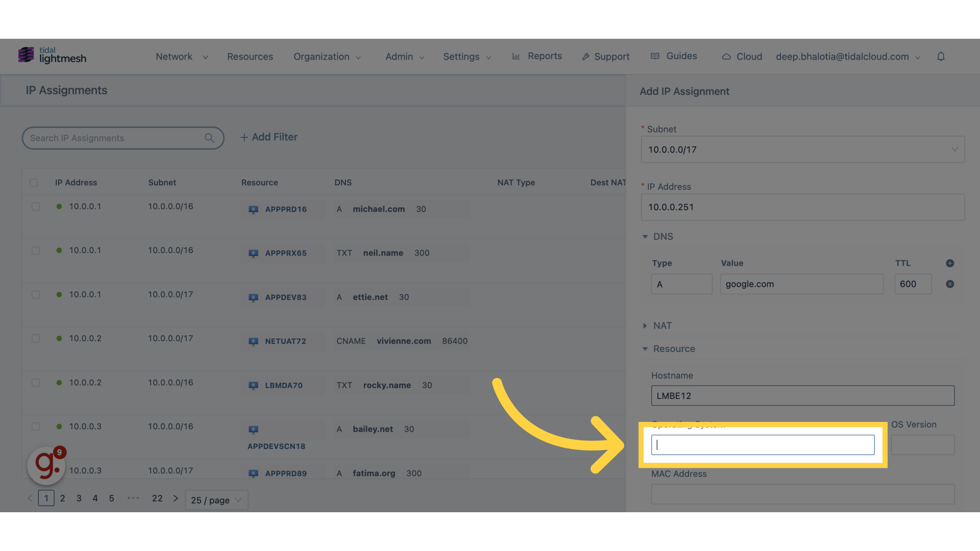
Task: Check the APPPRD16 row checkbox
Action: click(x=36, y=207)
